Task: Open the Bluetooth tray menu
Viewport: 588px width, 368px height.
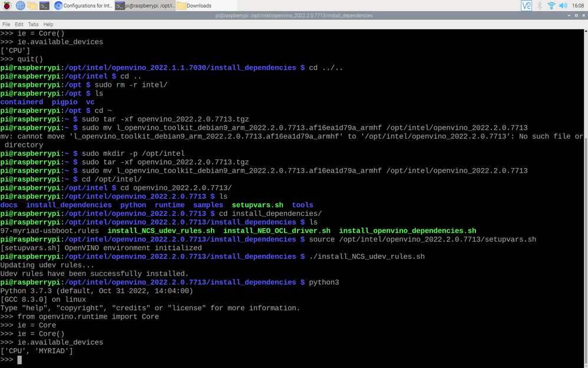Action: (539, 5)
